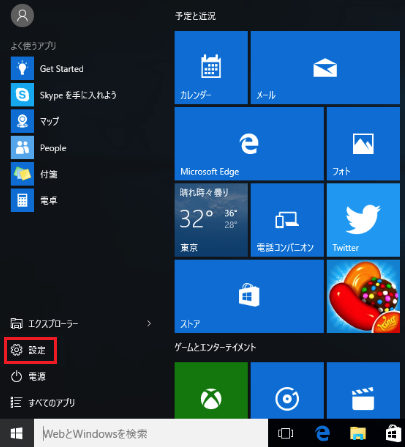The width and height of the screenshot is (405, 447).
Task: Launch the Microsoft Edge tile
Action: pyautogui.click(x=249, y=144)
